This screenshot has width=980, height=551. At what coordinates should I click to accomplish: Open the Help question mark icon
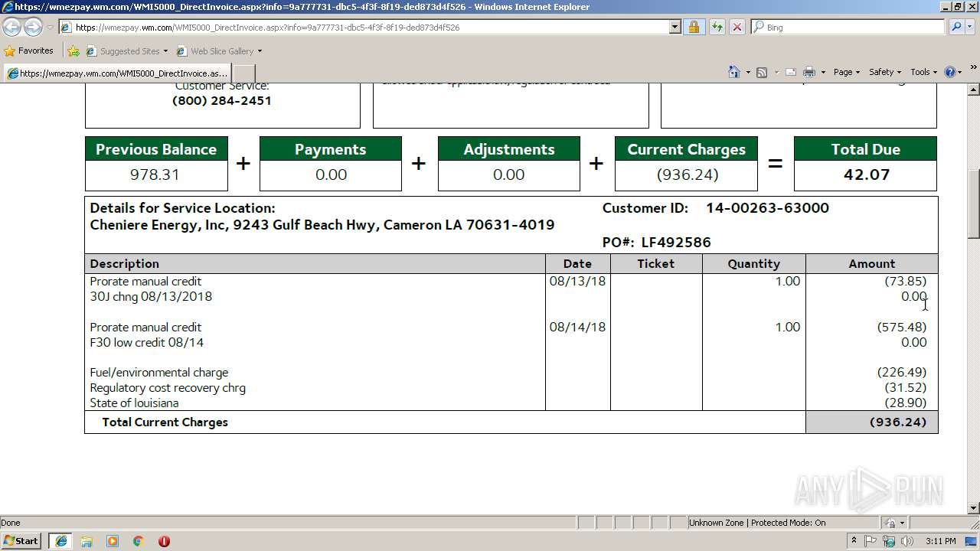[x=949, y=72]
